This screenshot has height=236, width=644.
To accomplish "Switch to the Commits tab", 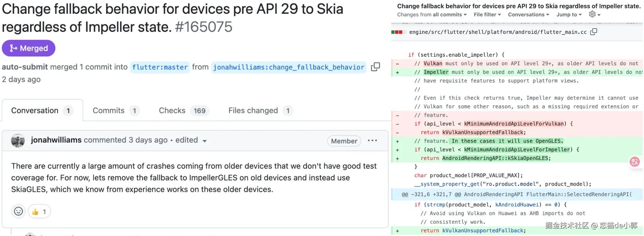I will [x=116, y=111].
